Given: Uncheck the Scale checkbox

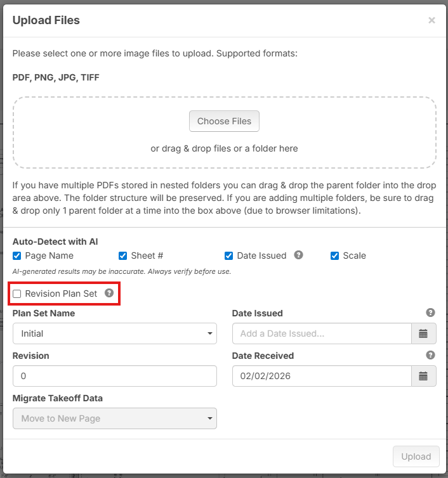Looking at the screenshot, I should click(x=335, y=256).
